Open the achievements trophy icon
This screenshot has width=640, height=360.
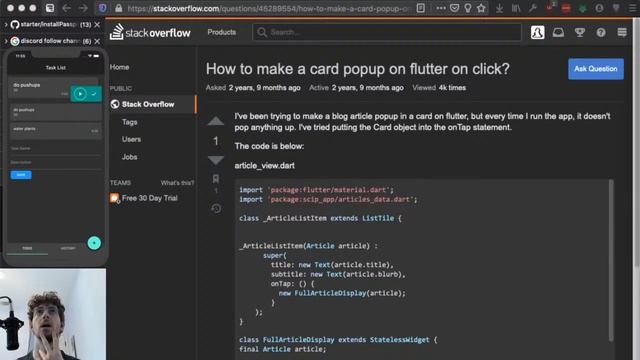pos(580,32)
